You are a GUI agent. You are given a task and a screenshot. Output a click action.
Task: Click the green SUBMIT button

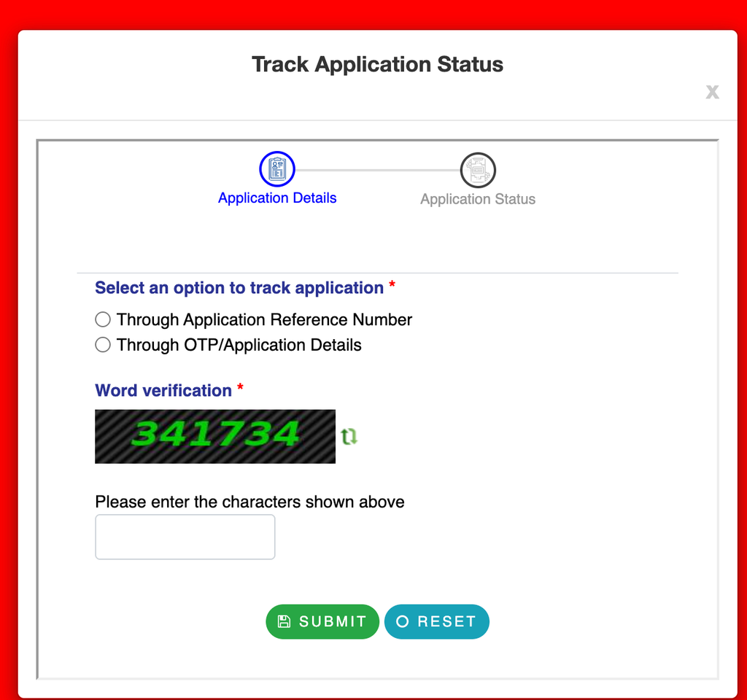click(322, 621)
